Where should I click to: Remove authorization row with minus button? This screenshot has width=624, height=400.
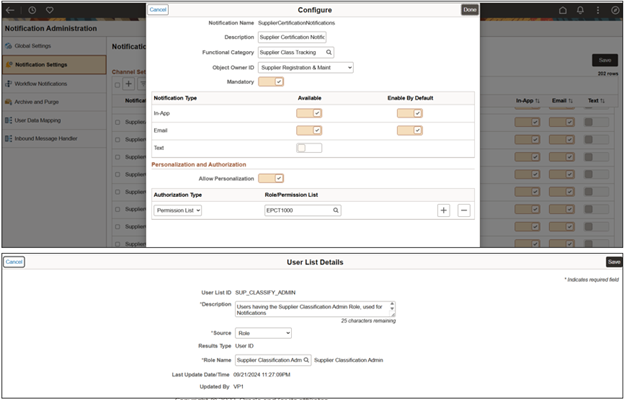tap(464, 210)
